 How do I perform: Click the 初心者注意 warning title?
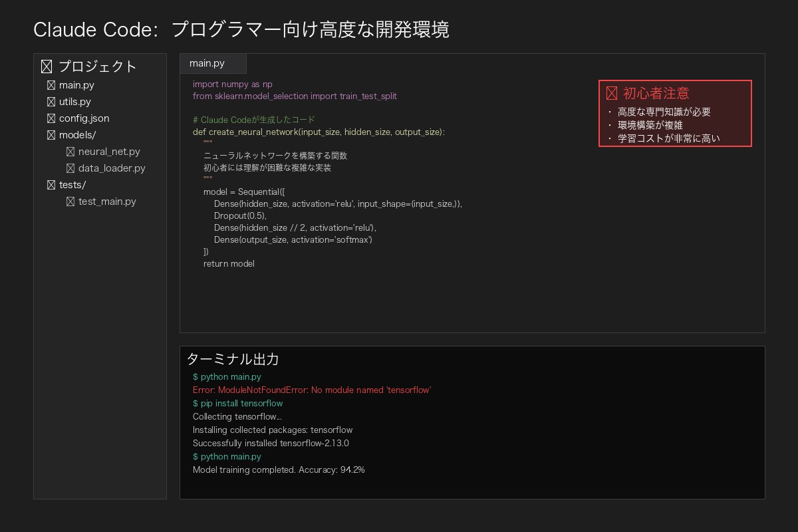click(x=656, y=93)
